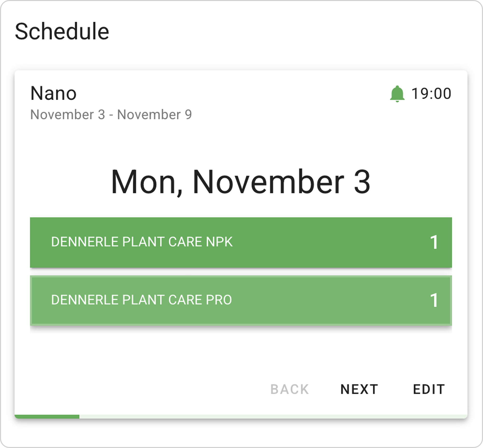The height and width of the screenshot is (448, 483).
Task: Click the Schedule page heading
Action: click(62, 31)
